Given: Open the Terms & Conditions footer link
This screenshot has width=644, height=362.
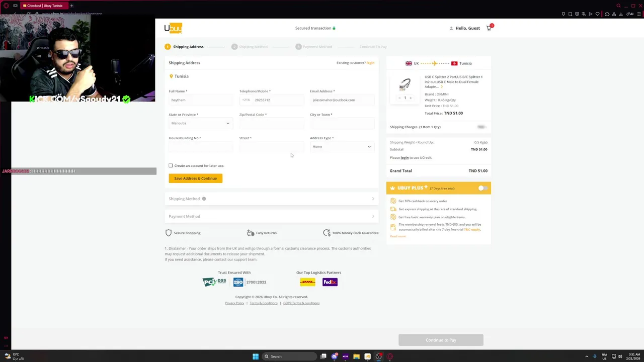Looking at the screenshot, I should pyautogui.click(x=264, y=303).
